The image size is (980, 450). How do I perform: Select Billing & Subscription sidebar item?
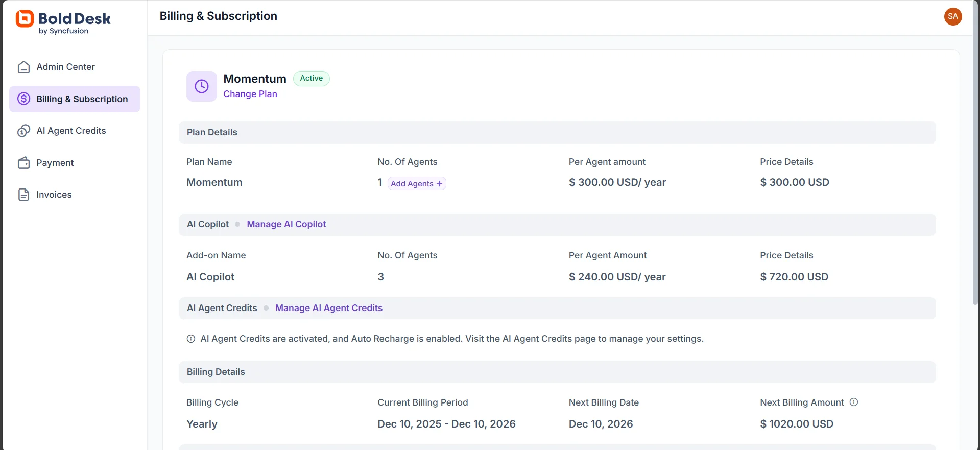coord(82,99)
